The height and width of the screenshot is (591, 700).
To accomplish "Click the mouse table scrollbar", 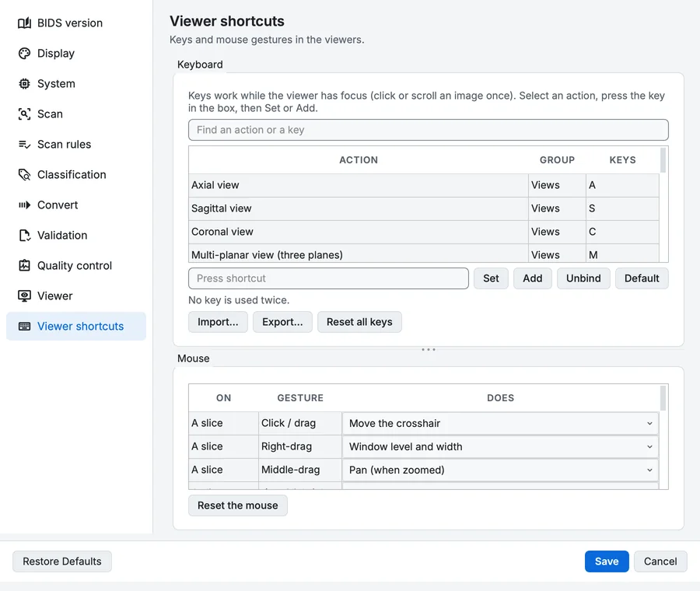I will coord(663,397).
